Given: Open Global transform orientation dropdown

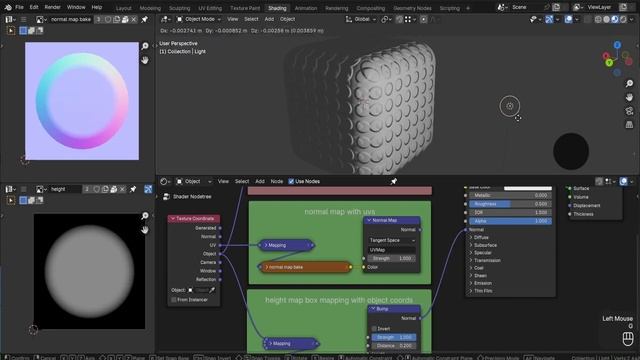Looking at the screenshot, I should tap(361, 19).
